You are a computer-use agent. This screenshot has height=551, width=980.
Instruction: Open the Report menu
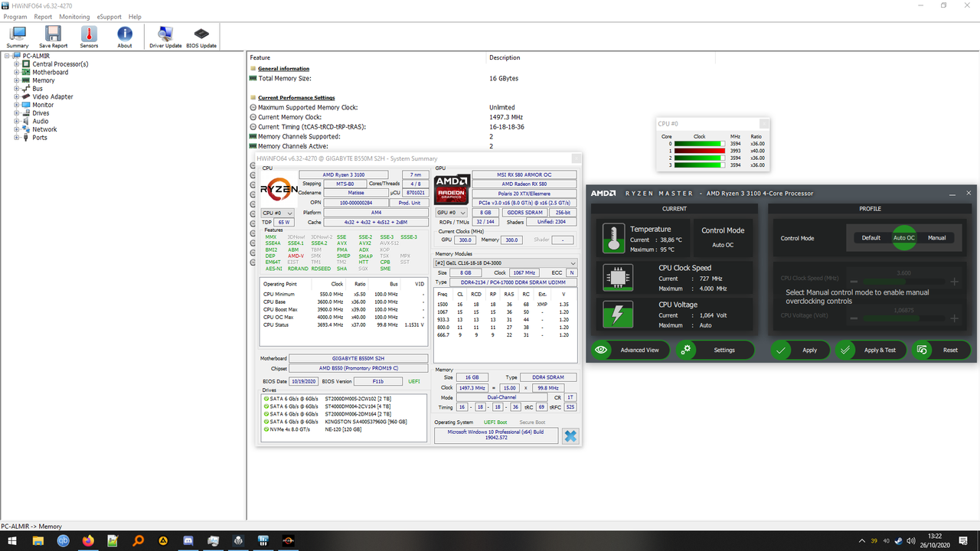[x=43, y=16]
